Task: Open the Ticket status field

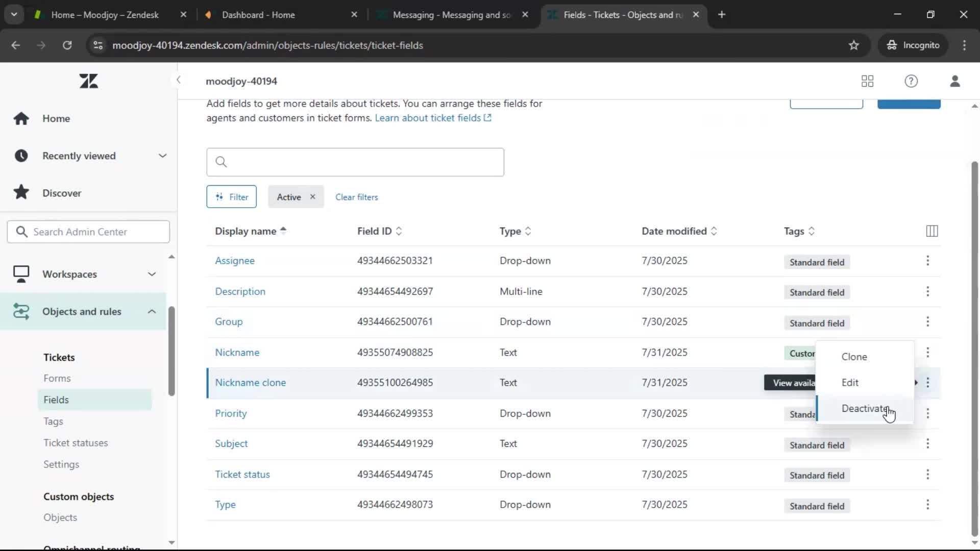Action: pyautogui.click(x=242, y=474)
